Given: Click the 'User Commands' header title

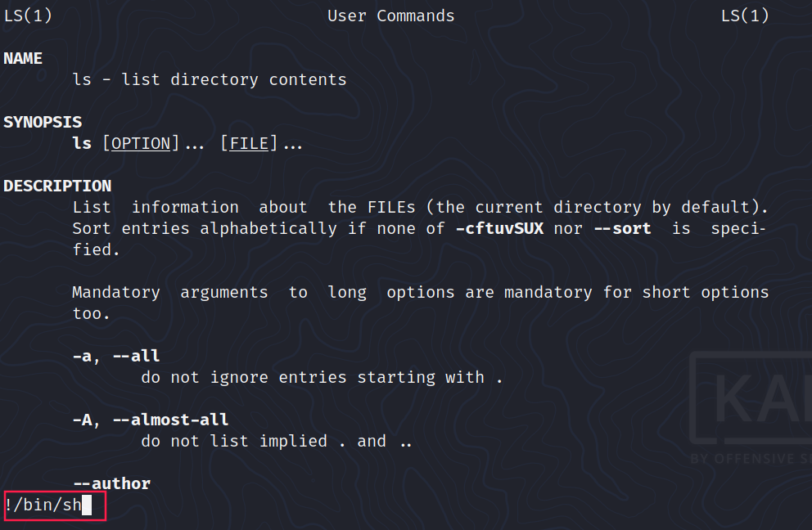Looking at the screenshot, I should pyautogui.click(x=390, y=16).
